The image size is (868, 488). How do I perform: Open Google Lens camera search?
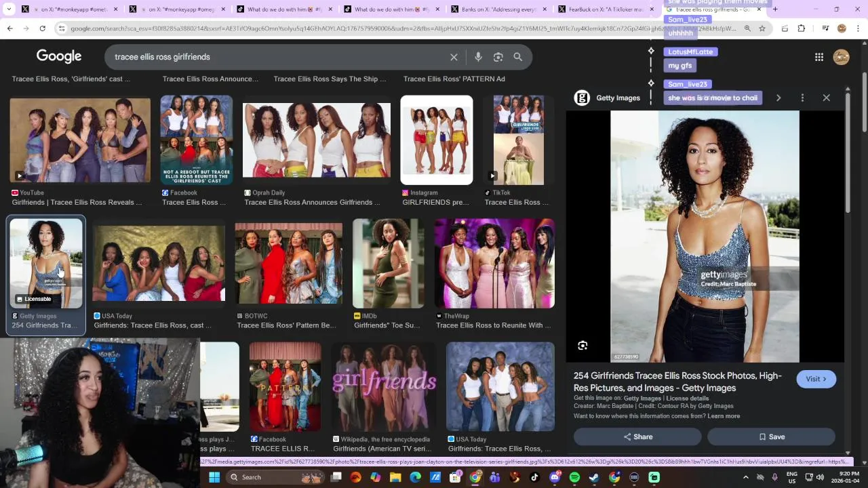498,57
